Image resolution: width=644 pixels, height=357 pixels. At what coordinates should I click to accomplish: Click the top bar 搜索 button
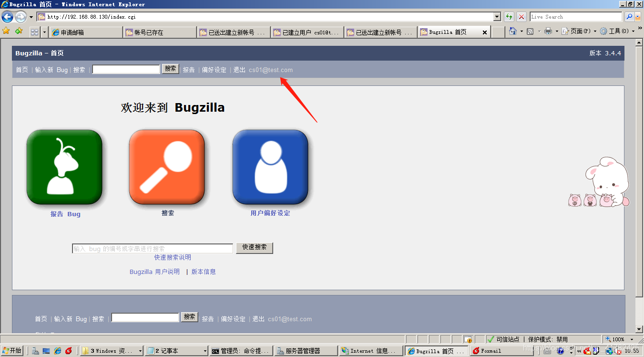[171, 69]
